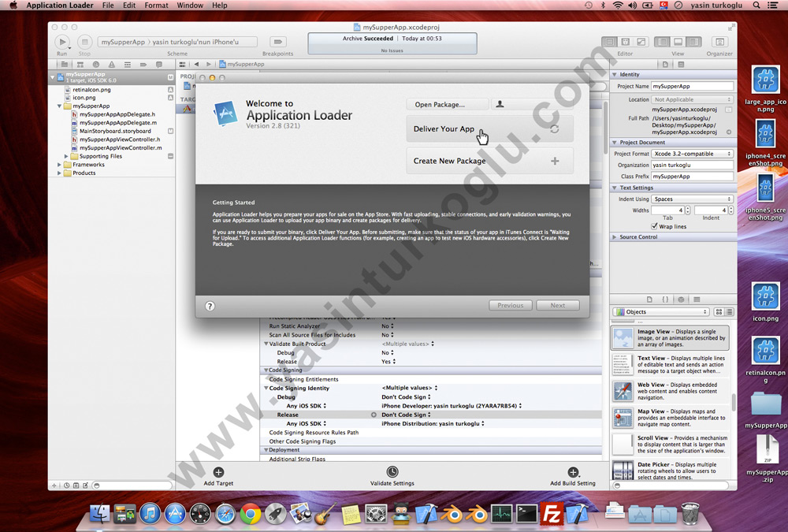Click the help question mark in Application Loader
This screenshot has height=532, width=788.
(x=210, y=306)
